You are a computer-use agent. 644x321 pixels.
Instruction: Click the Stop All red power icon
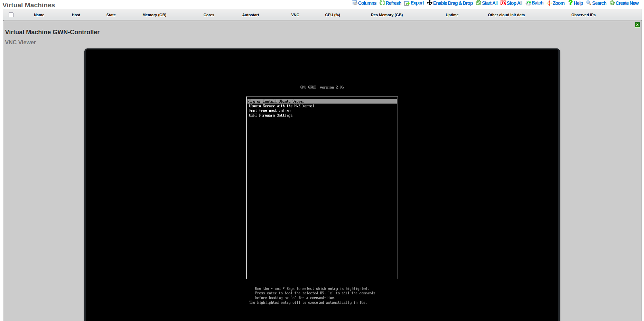click(503, 3)
